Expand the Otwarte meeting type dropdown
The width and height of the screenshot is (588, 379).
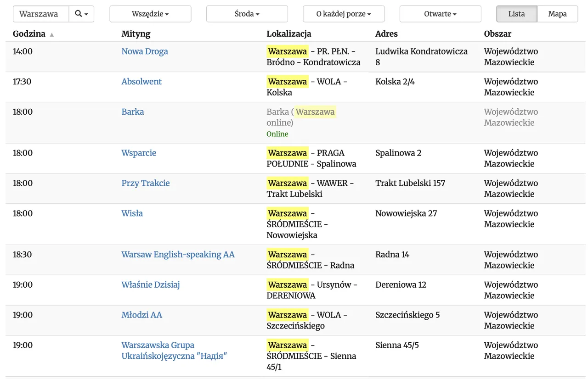click(440, 14)
